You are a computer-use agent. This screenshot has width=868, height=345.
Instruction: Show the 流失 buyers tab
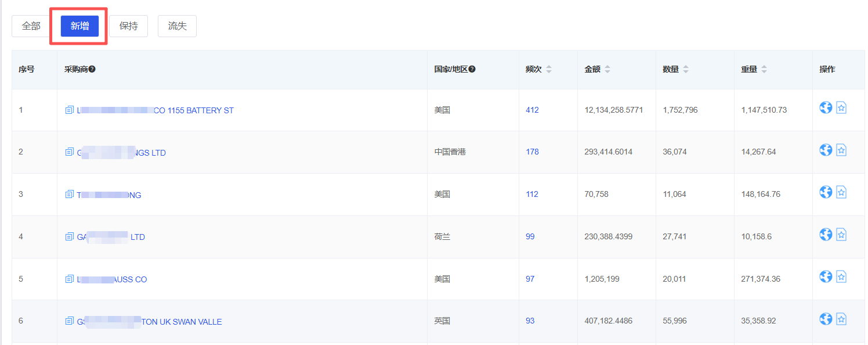click(177, 26)
